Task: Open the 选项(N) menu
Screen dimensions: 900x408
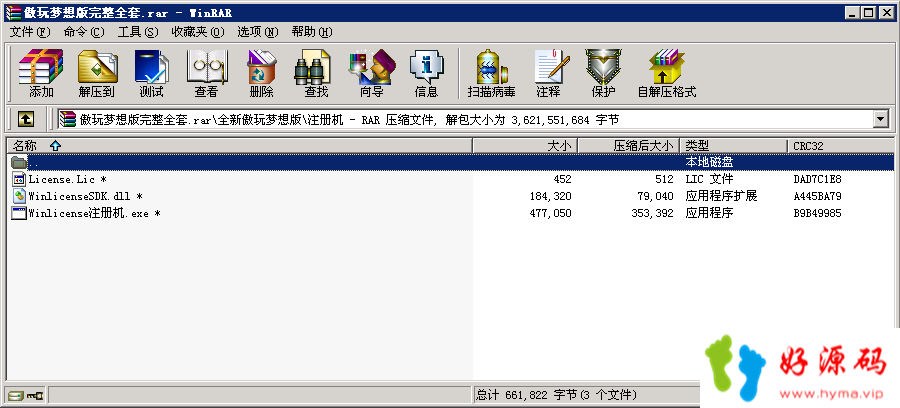Action: [x=258, y=32]
